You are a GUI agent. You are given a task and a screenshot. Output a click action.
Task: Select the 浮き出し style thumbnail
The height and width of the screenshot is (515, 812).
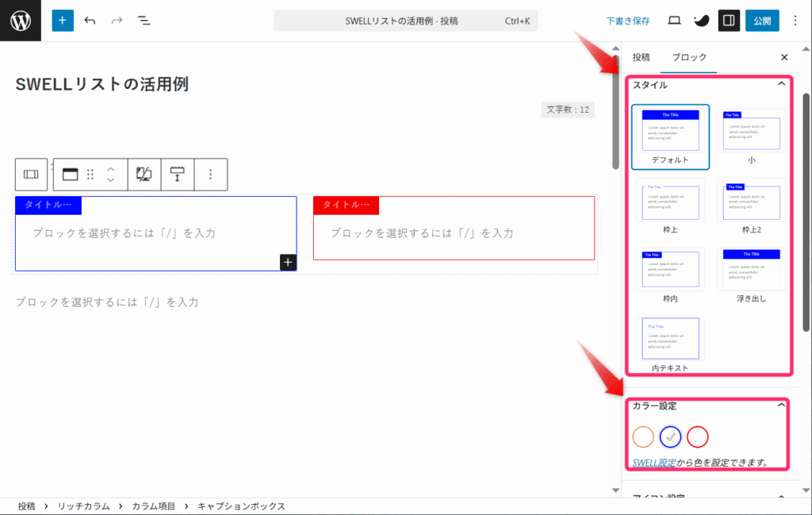point(751,275)
